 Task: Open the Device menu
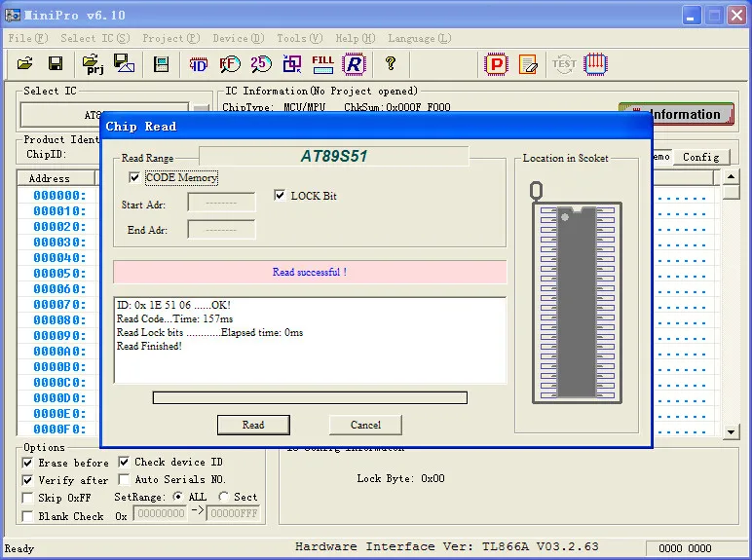(238, 38)
